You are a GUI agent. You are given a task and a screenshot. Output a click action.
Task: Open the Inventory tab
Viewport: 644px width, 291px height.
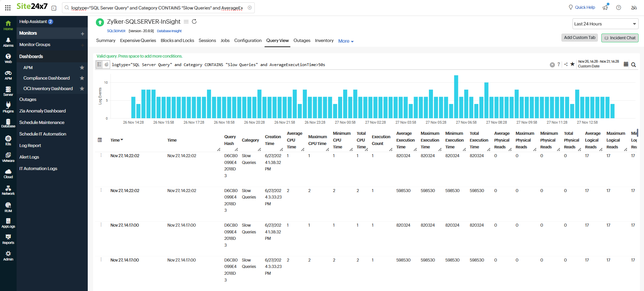[x=324, y=40]
